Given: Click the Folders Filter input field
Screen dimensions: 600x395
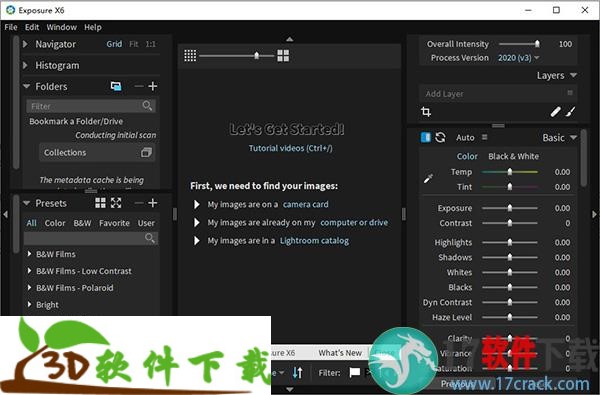Looking at the screenshot, I should [91, 106].
